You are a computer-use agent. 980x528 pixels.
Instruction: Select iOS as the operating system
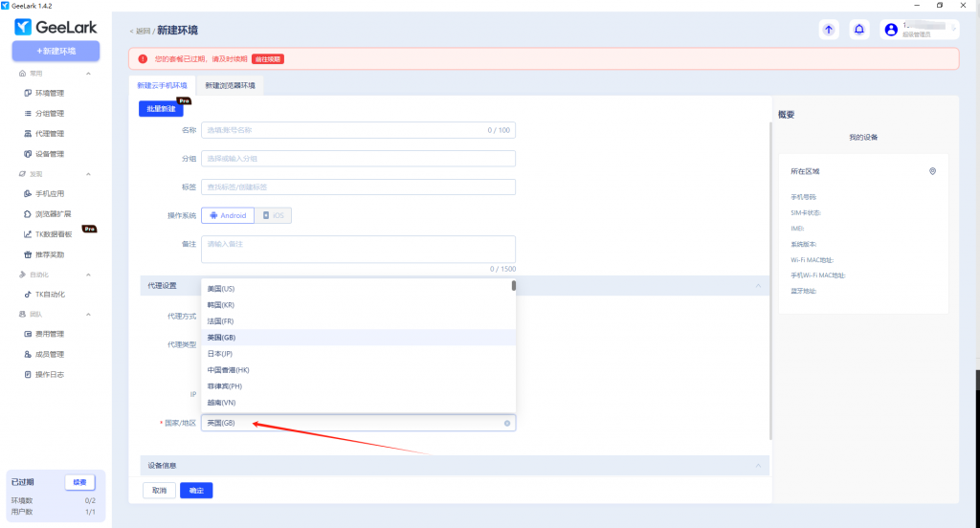click(274, 216)
